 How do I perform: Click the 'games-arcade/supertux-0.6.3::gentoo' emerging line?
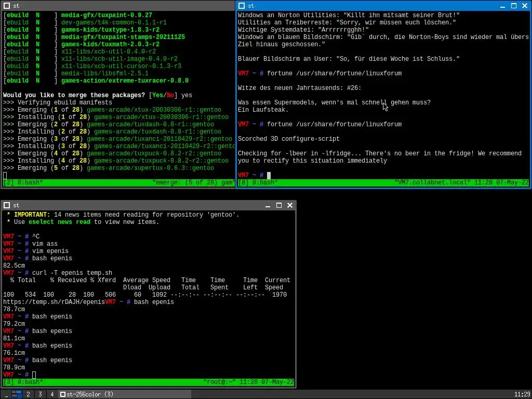point(150,168)
